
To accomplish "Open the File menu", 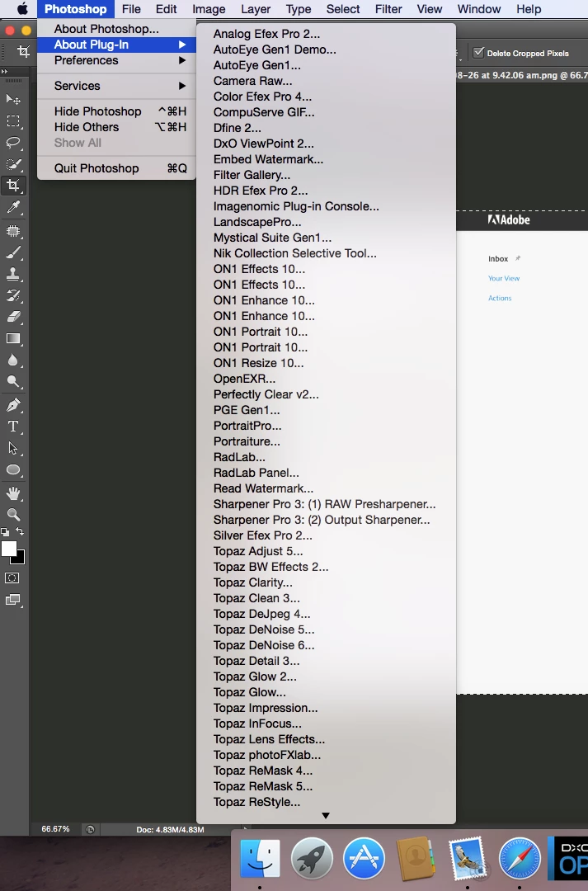I will 131,9.
